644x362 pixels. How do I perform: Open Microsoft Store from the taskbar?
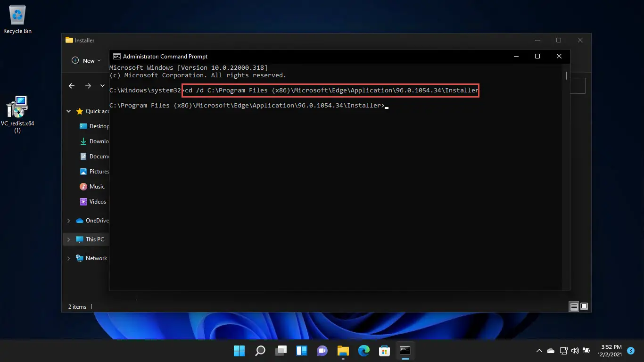[384, 351]
